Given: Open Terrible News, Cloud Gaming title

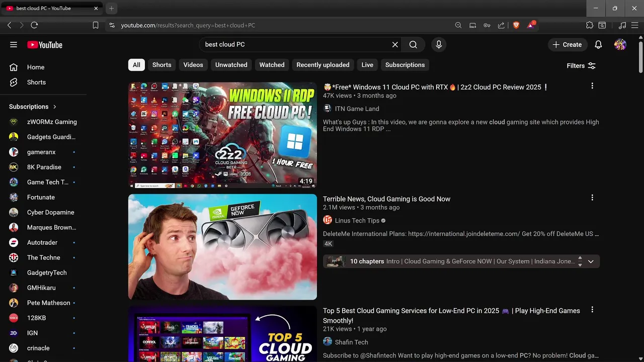Looking at the screenshot, I should pos(386,199).
